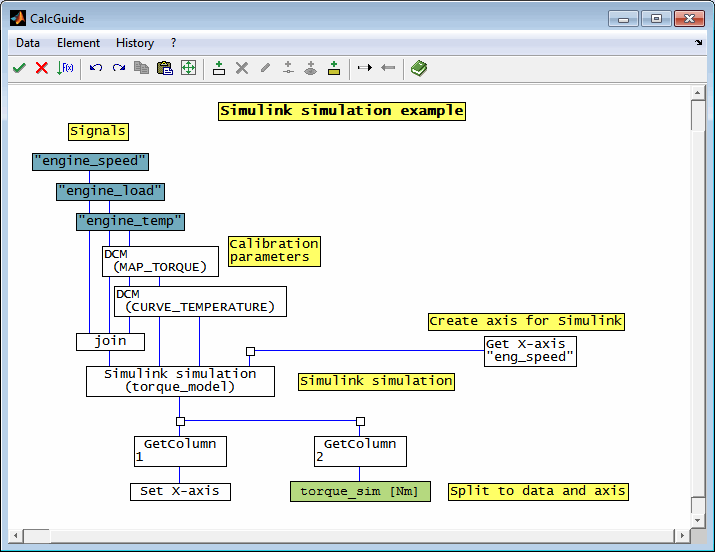Click the connector node above the Simulink simulation block
Viewport: 715px width, 552px height.
pyautogui.click(x=250, y=351)
